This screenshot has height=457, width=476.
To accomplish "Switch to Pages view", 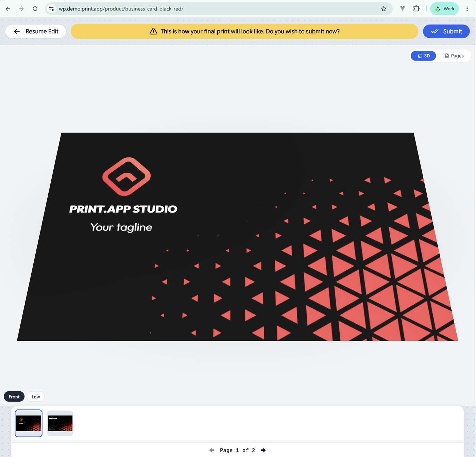I will tap(454, 56).
